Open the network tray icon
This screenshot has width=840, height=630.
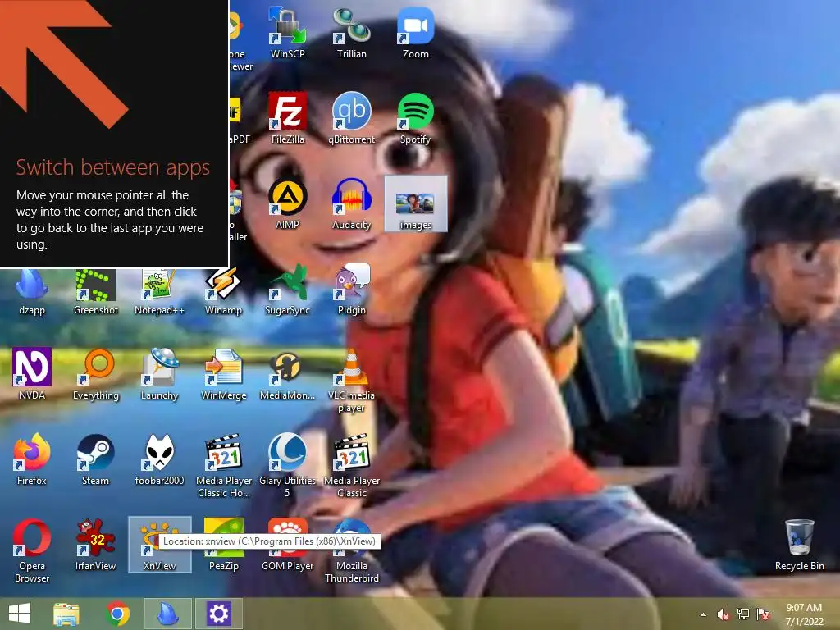(743, 614)
